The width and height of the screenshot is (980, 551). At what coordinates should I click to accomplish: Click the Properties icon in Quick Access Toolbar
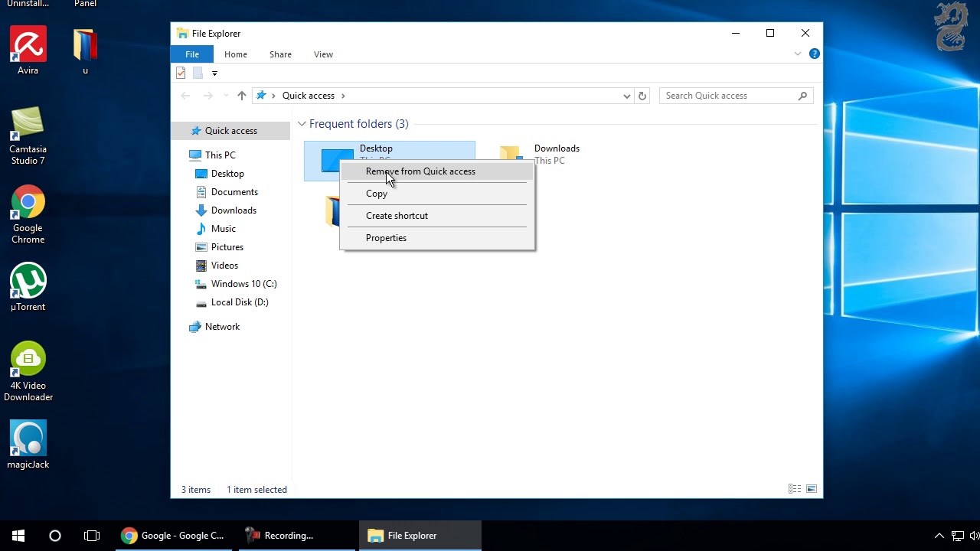point(181,73)
